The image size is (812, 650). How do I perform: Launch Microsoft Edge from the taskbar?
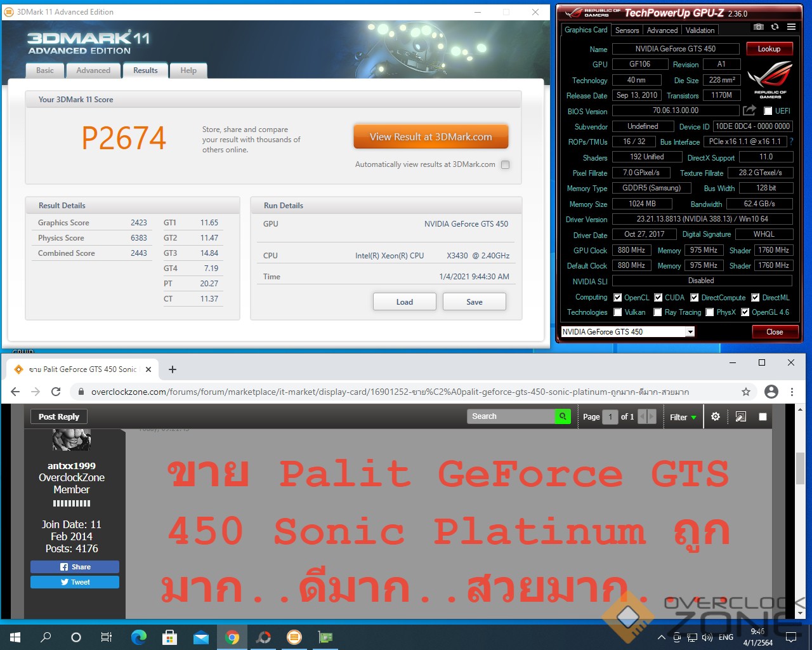click(x=138, y=637)
